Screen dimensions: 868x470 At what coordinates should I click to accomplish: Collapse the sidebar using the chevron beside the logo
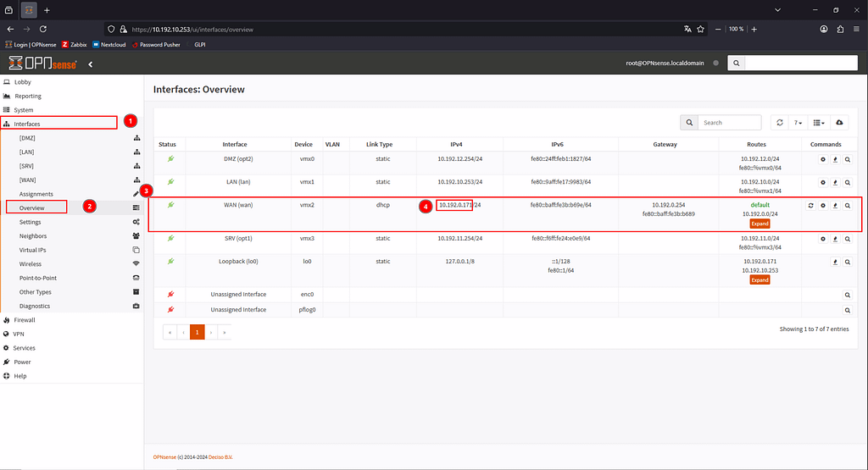click(90, 64)
